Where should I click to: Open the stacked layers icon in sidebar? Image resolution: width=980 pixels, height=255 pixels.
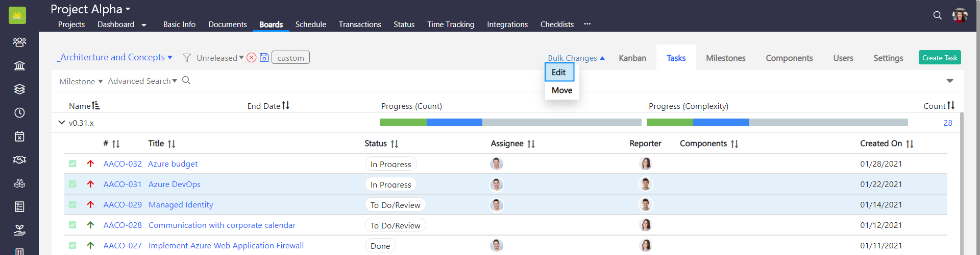tap(19, 89)
